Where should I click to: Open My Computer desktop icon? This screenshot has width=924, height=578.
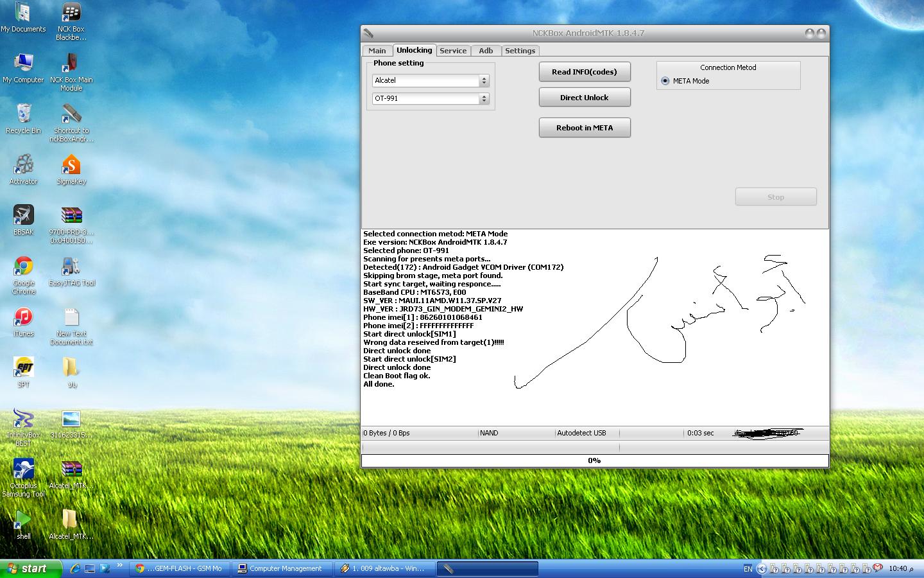(23, 68)
